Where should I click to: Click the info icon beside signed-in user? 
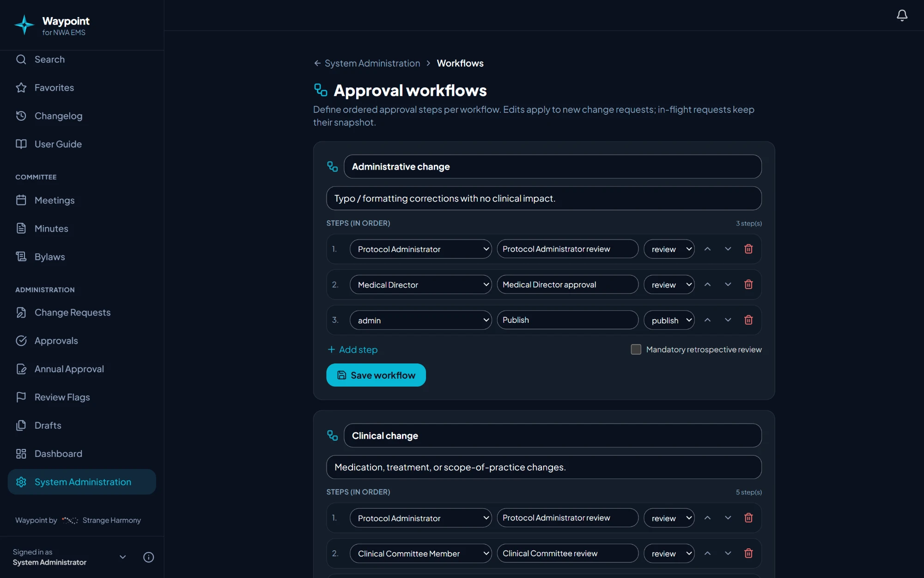(x=148, y=557)
